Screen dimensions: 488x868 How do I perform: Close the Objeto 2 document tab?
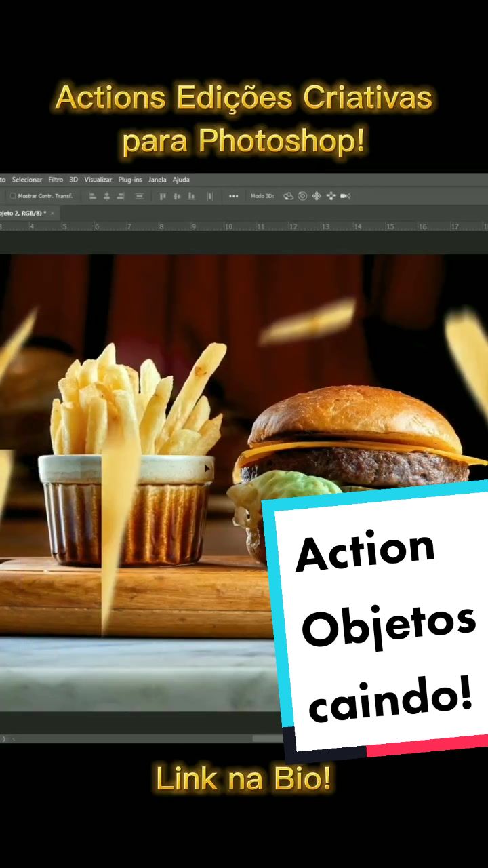point(52,213)
